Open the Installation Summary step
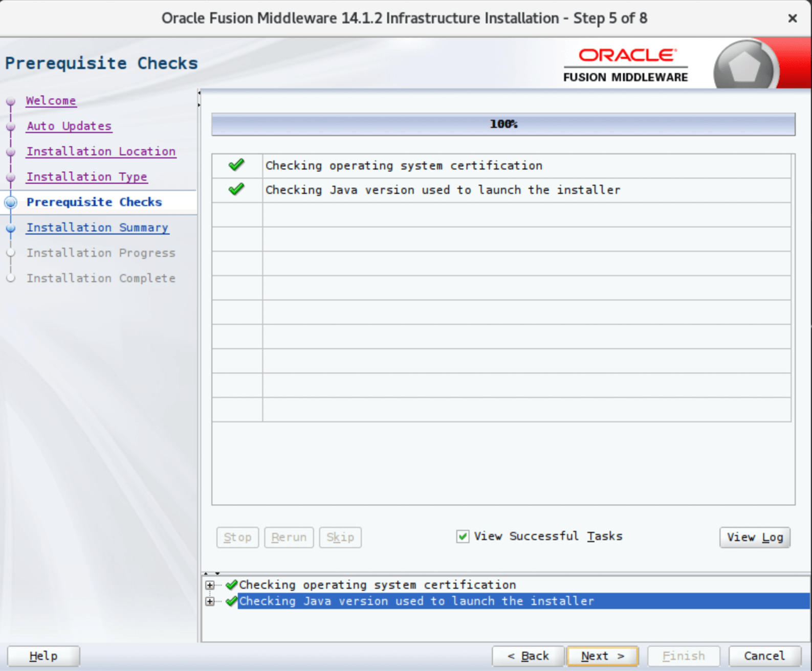 pos(98,228)
